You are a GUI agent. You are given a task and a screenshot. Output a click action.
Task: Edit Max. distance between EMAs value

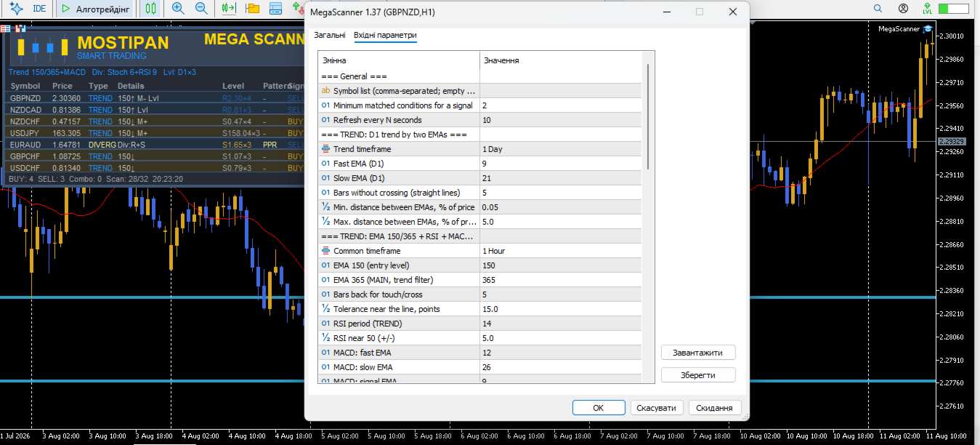point(560,222)
